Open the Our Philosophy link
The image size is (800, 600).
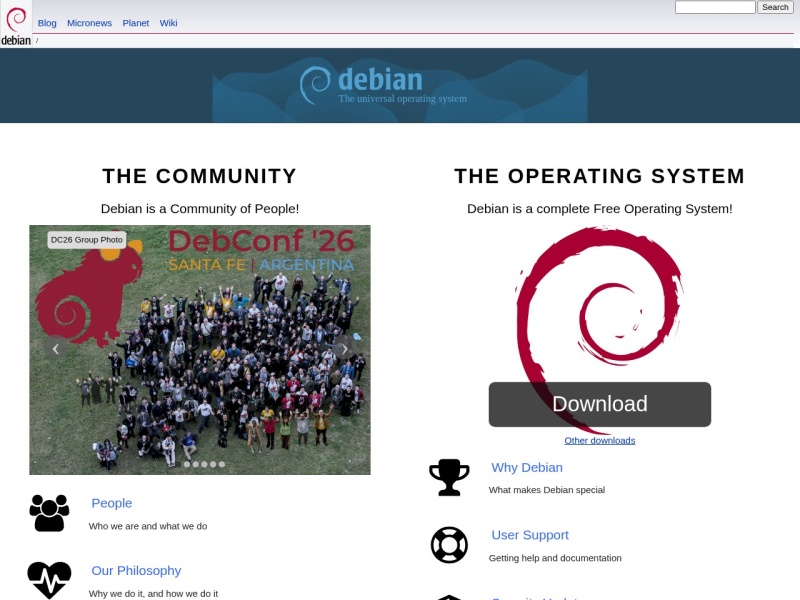136,570
